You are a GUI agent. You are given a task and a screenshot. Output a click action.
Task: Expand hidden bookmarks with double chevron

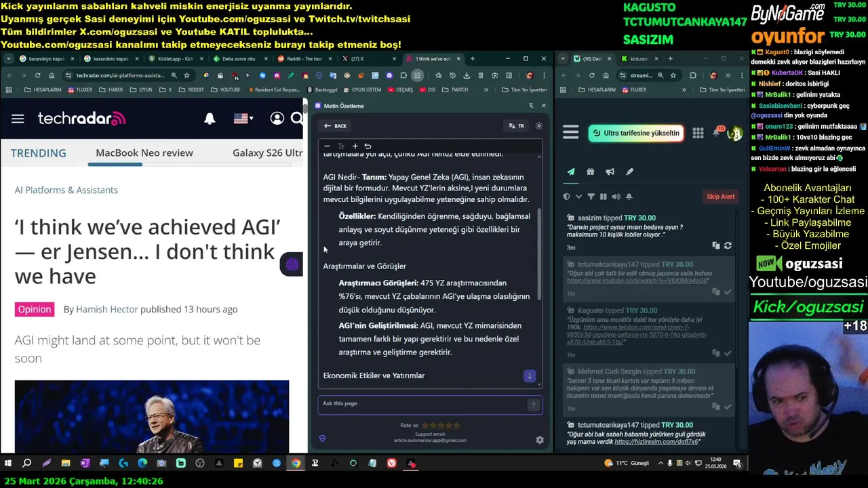click(486, 89)
